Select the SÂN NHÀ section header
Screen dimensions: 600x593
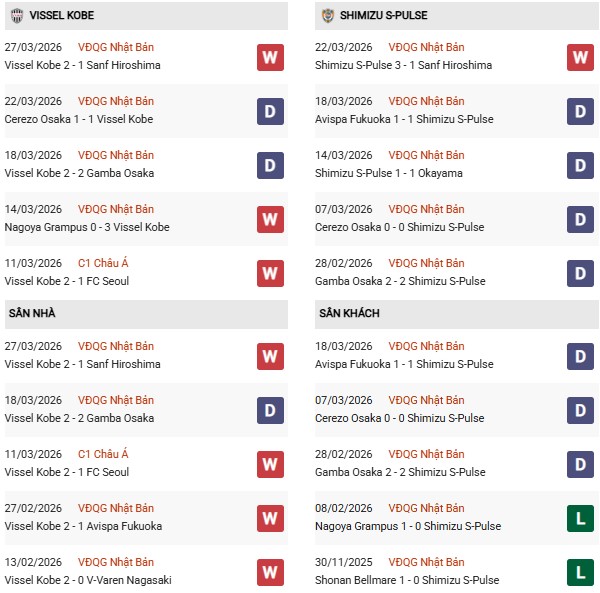point(33,313)
